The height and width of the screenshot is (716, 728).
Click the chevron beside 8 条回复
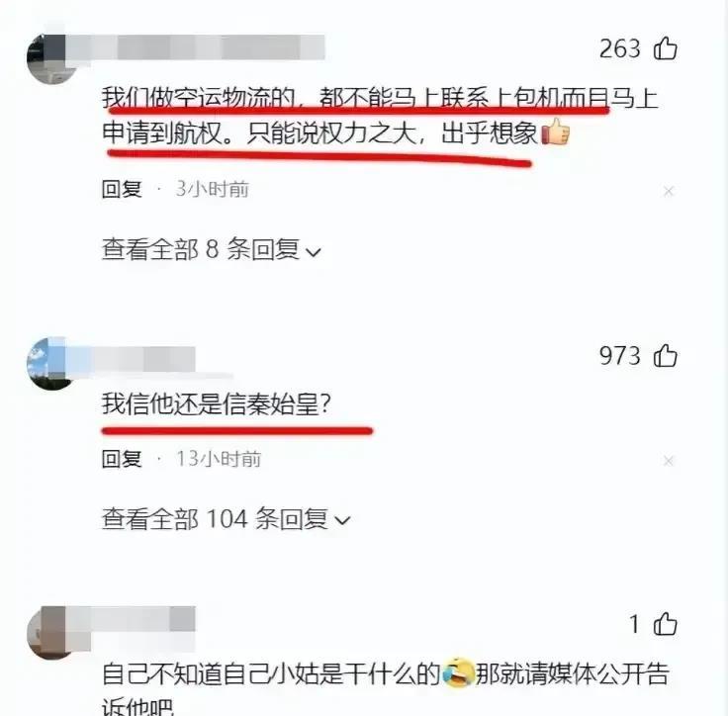314,252
